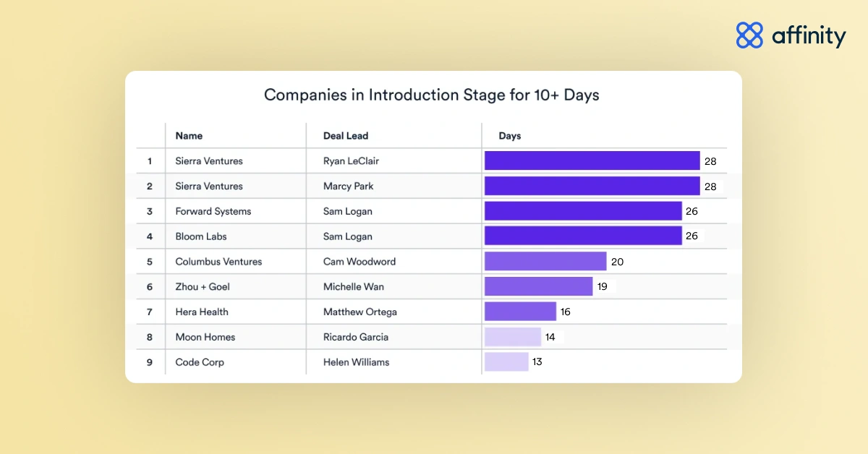The height and width of the screenshot is (454, 868).
Task: Click the Columbus Ventures 20-day bar
Action: point(545,261)
